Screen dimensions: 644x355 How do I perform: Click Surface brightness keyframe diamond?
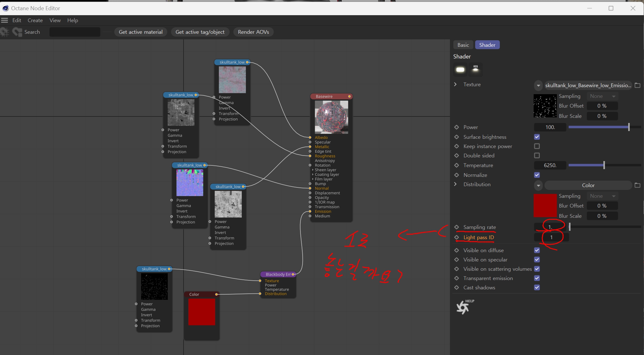(456, 137)
